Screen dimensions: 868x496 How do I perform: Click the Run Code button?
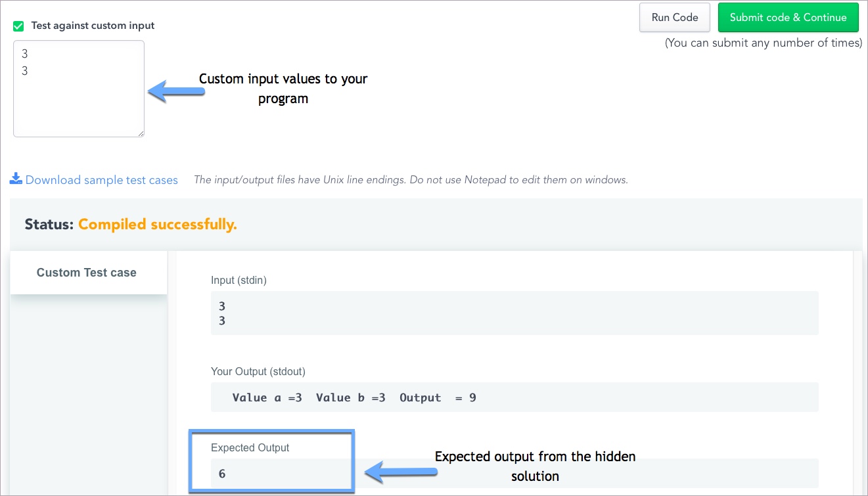click(674, 18)
